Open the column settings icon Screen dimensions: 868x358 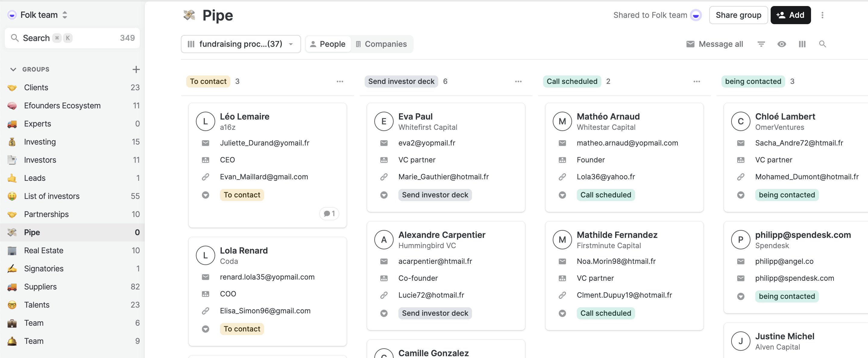802,44
